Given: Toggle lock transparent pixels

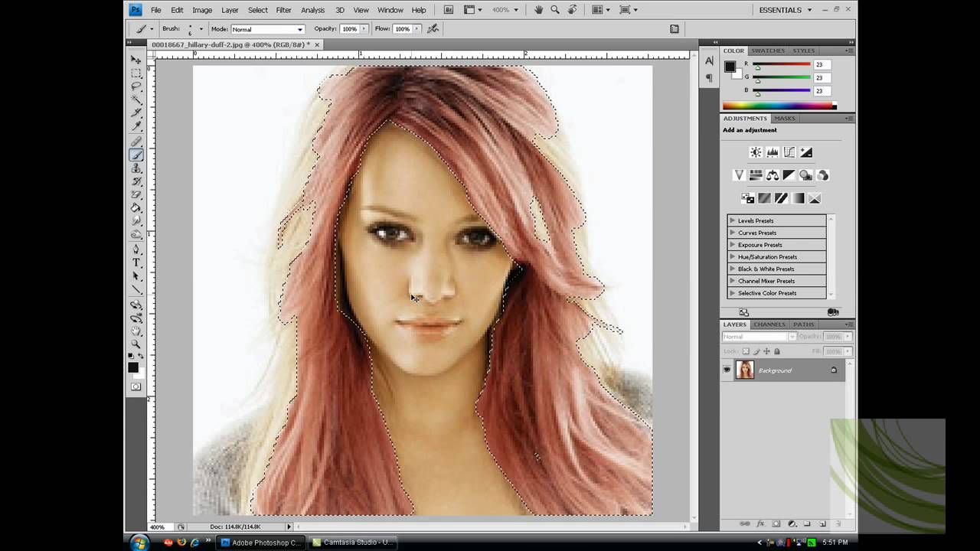Looking at the screenshot, I should (746, 351).
